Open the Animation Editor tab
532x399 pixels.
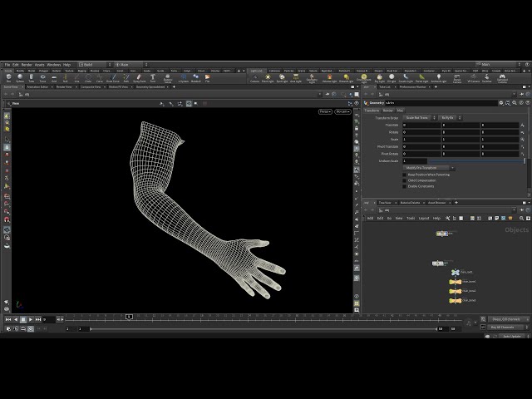pyautogui.click(x=37, y=86)
